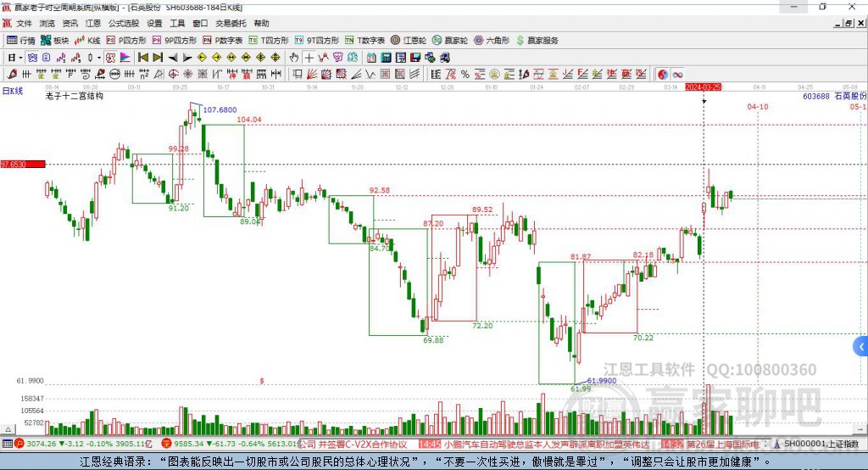
Task: Expand the candlestick style dropdown arrow
Action: 99,58
